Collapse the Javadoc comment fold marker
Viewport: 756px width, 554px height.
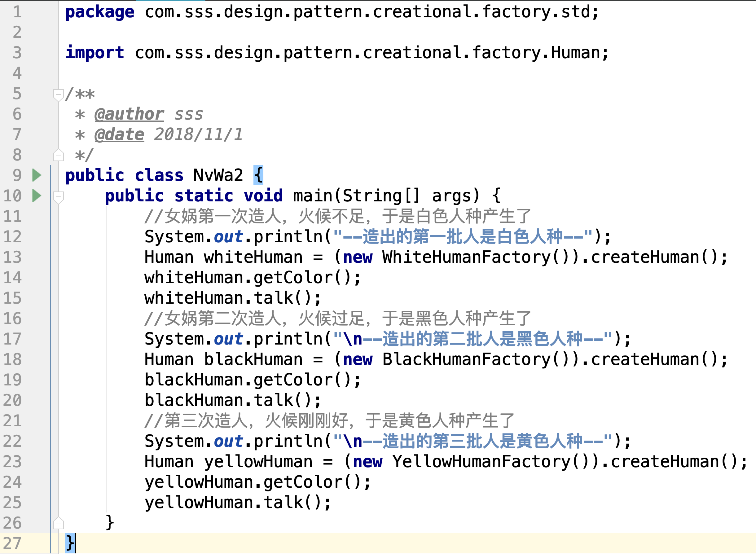pos(58,95)
